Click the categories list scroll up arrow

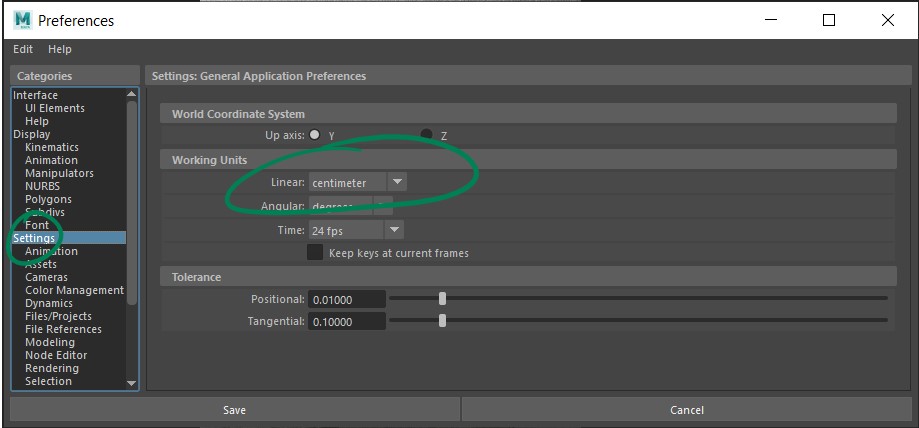click(x=131, y=94)
